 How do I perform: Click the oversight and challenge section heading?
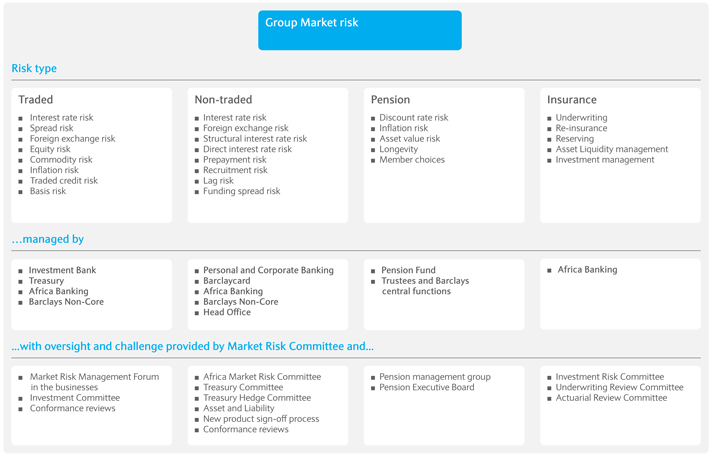point(192,346)
